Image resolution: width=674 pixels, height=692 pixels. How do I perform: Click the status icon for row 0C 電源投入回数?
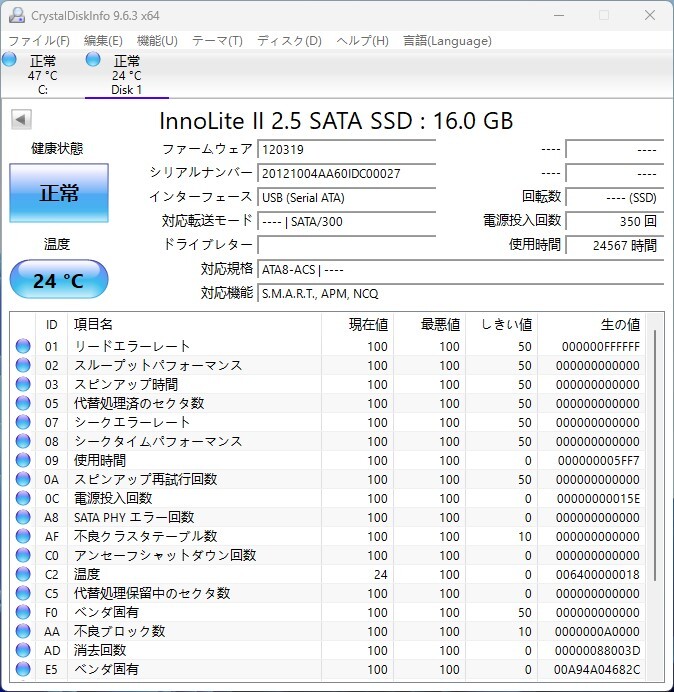pos(23,498)
